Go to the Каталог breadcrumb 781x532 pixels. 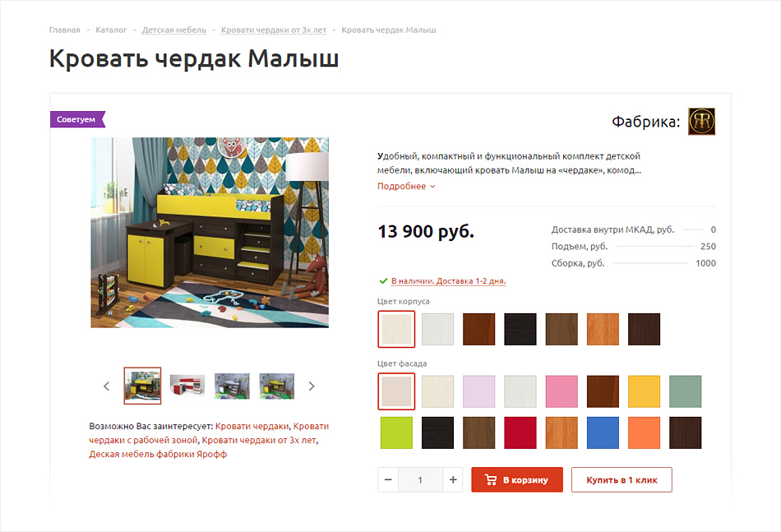[111, 30]
